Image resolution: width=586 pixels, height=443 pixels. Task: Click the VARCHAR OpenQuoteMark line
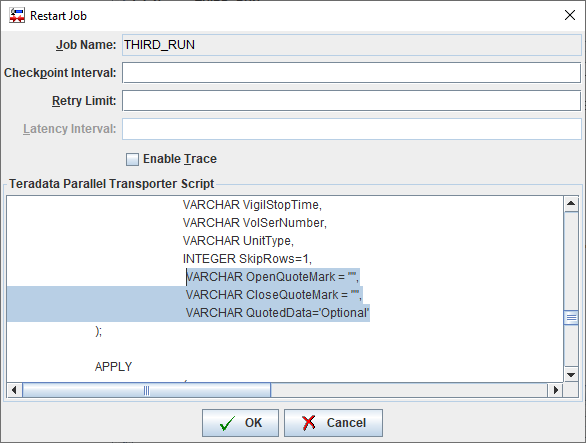pyautogui.click(x=272, y=277)
